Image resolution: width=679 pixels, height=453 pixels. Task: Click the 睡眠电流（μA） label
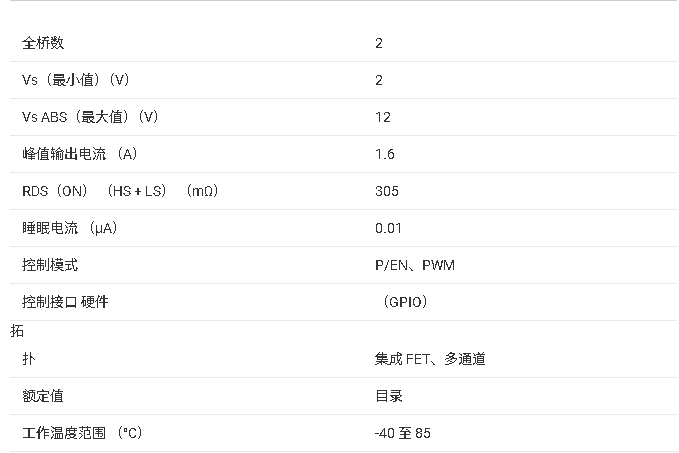70,228
